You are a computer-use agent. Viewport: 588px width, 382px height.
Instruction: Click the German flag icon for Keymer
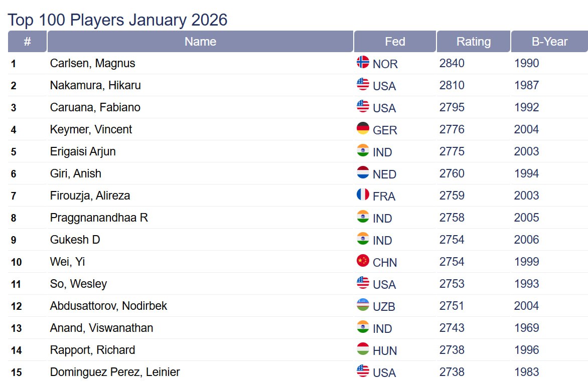point(363,128)
